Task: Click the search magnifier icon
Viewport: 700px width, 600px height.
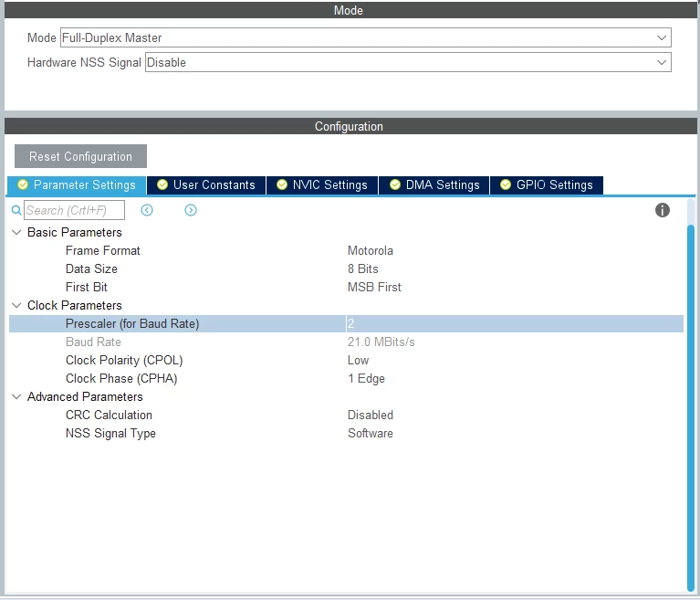Action: (x=16, y=210)
